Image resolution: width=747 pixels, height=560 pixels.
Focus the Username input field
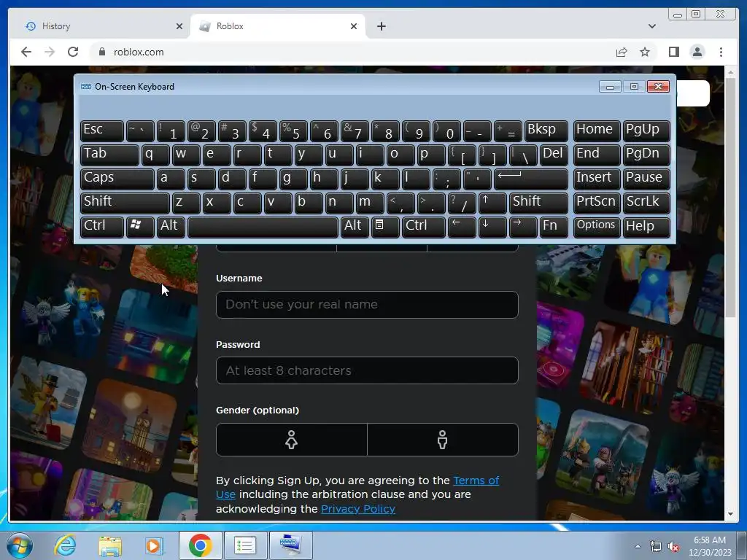pyautogui.click(x=367, y=304)
